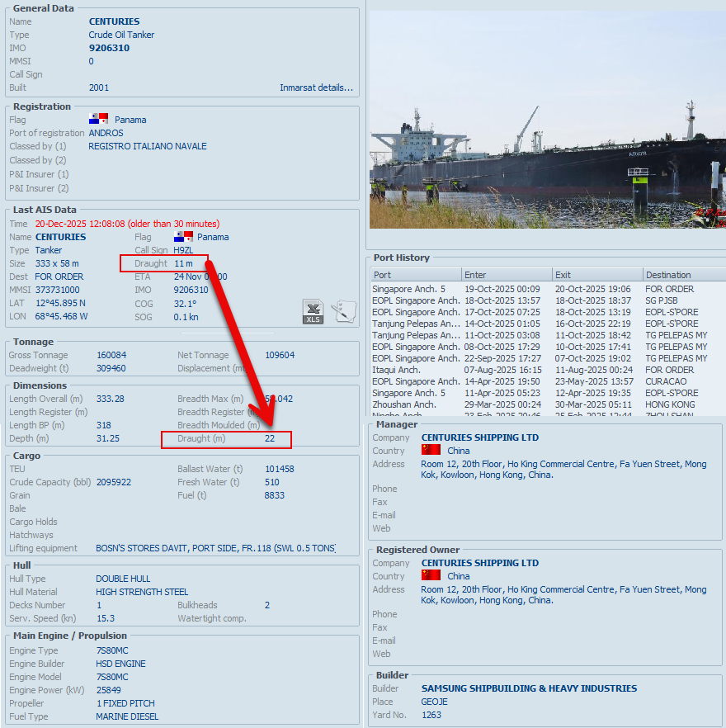The width and height of the screenshot is (726, 728).
Task: Click fuel value 8833
Action: coord(275,495)
